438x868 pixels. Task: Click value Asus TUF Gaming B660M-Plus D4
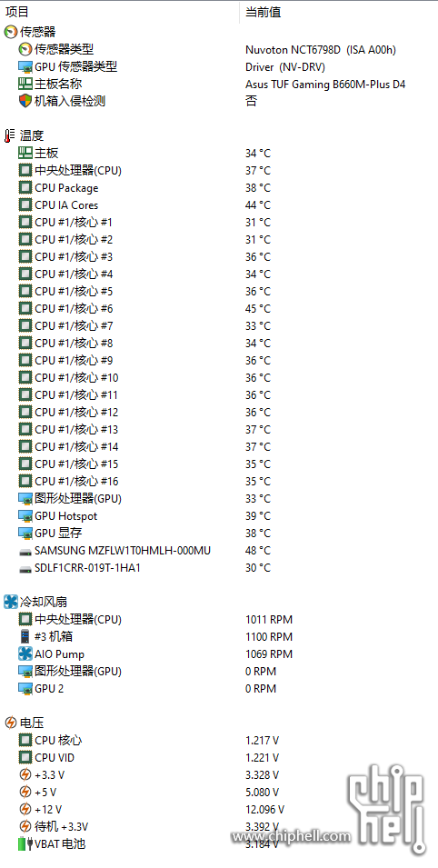325,85
